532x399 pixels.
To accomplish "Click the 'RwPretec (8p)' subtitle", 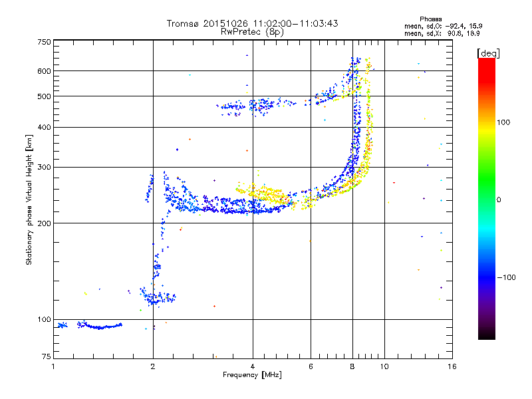I will coord(252,32).
